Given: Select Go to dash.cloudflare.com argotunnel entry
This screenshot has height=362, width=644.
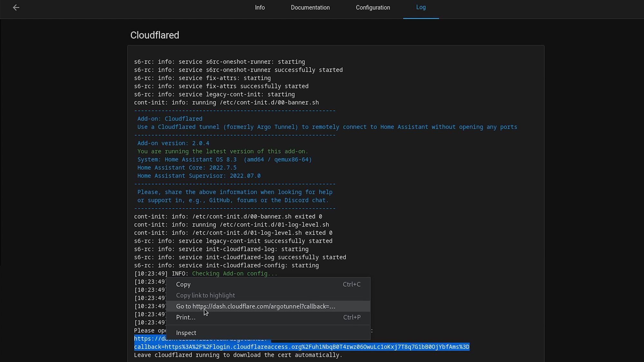Looking at the screenshot, I should [x=268, y=306].
